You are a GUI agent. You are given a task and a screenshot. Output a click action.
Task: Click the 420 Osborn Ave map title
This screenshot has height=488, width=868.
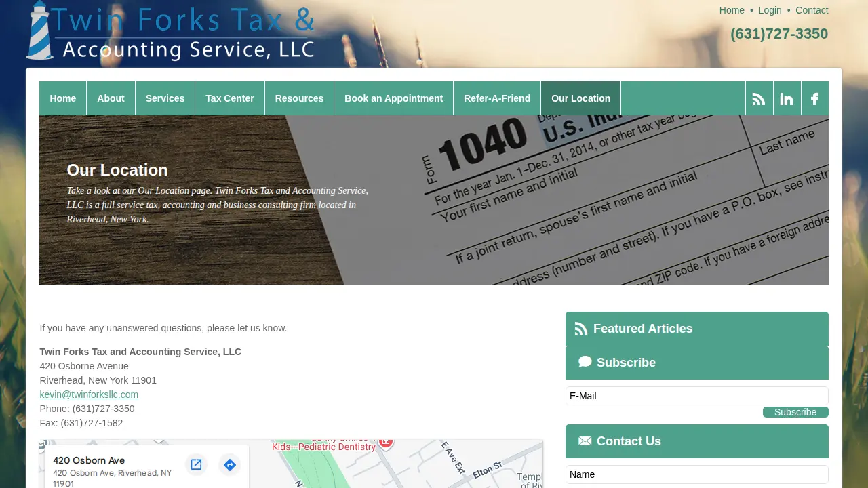pos(89,460)
